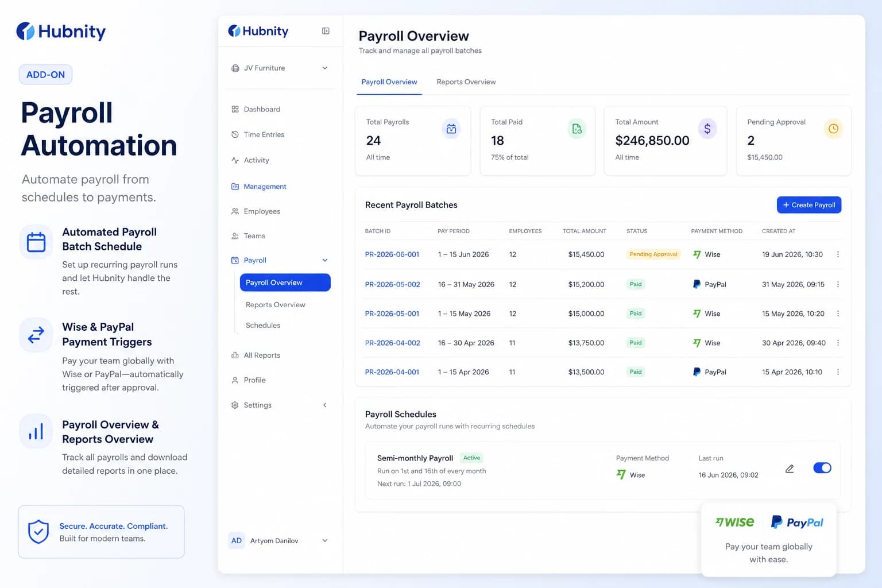Image resolution: width=882 pixels, height=588 pixels.
Task: Collapse the sidebar panel icon
Action: pyautogui.click(x=326, y=31)
